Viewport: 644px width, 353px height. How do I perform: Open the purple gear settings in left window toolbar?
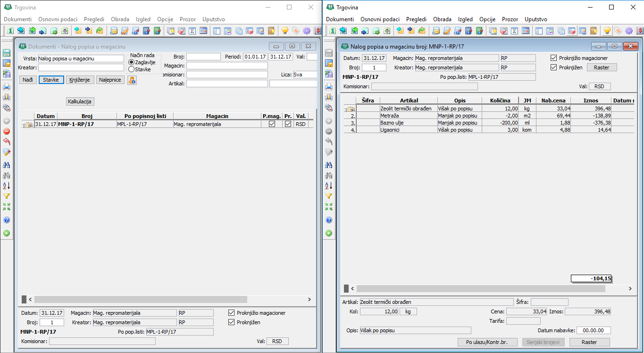tap(307, 31)
